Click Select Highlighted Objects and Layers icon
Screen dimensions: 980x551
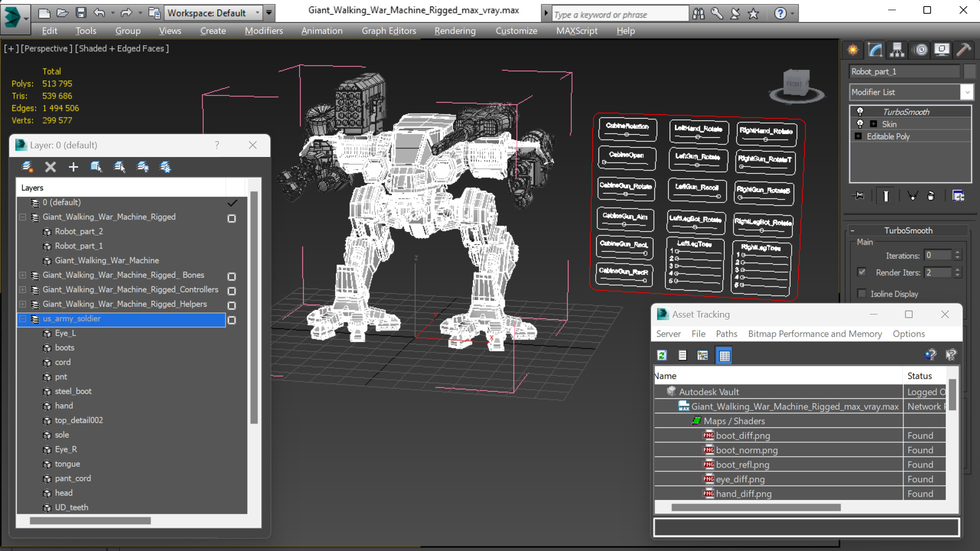click(x=96, y=167)
